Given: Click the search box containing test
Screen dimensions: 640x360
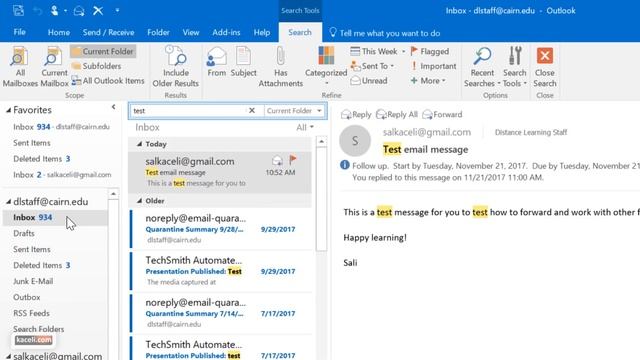Looking at the screenshot, I should click(x=188, y=111).
